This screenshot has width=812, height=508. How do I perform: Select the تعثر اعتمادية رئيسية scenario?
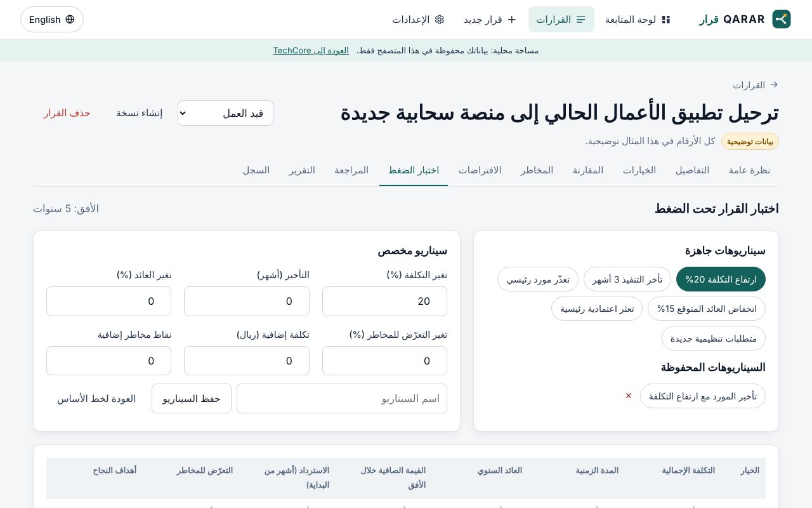(x=597, y=309)
